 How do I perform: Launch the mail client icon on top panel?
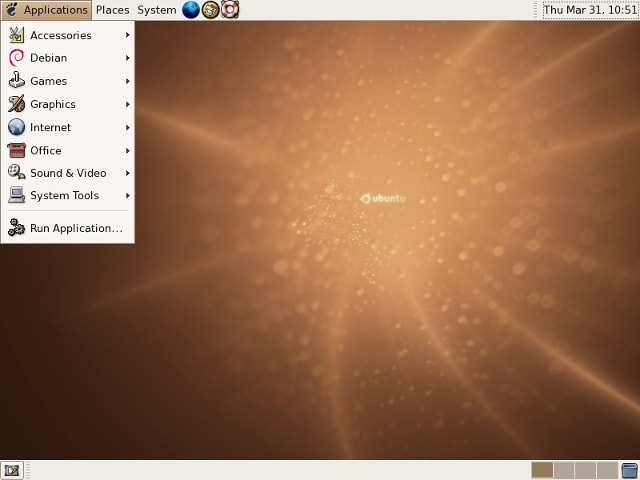coord(211,10)
